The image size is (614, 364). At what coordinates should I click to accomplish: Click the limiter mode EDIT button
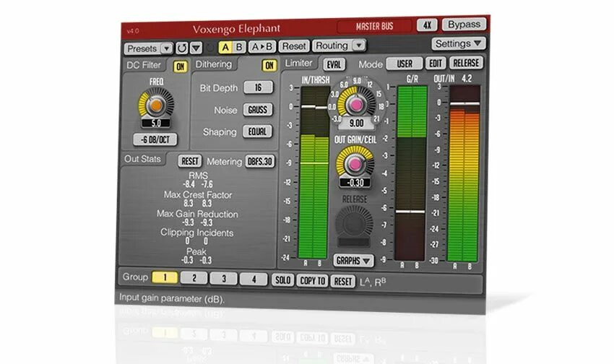pos(436,63)
